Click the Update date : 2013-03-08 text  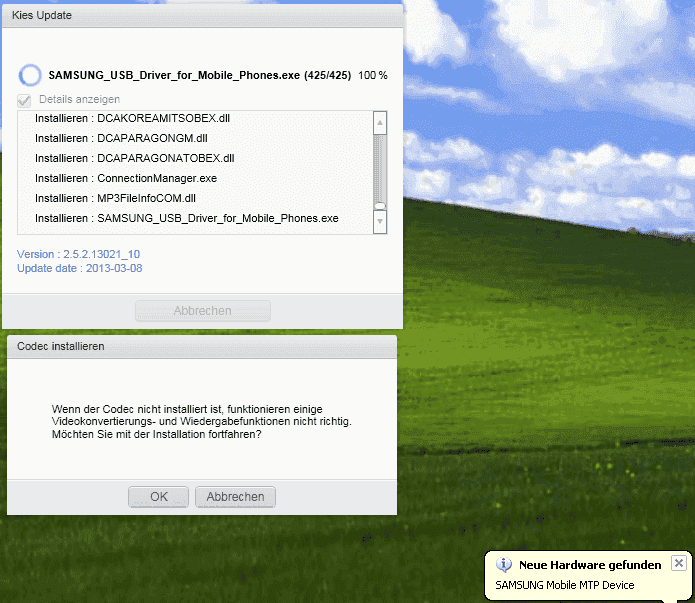coord(80,268)
